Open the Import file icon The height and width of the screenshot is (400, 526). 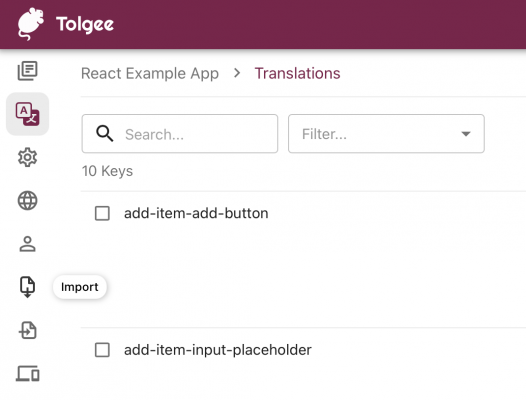(28, 287)
